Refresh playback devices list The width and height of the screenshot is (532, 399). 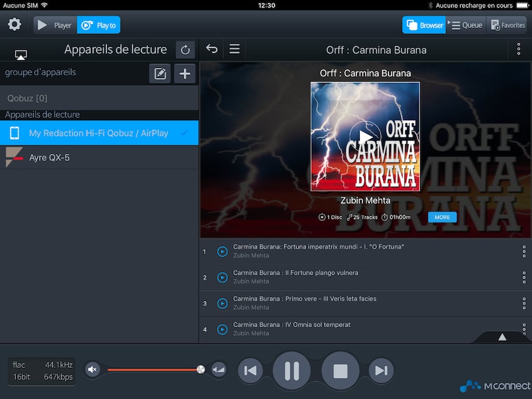[185, 50]
